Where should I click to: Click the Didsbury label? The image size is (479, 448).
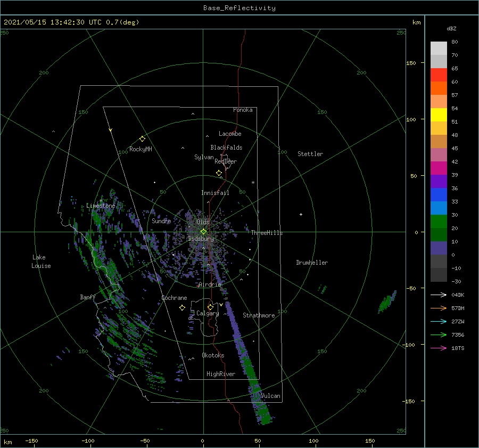[201, 239]
